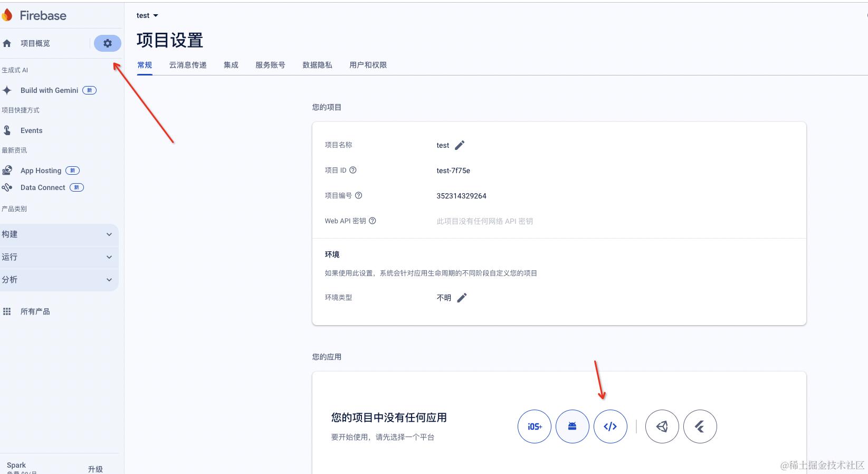Open Build with Gemini link
This screenshot has height=474, width=868.
(x=49, y=90)
